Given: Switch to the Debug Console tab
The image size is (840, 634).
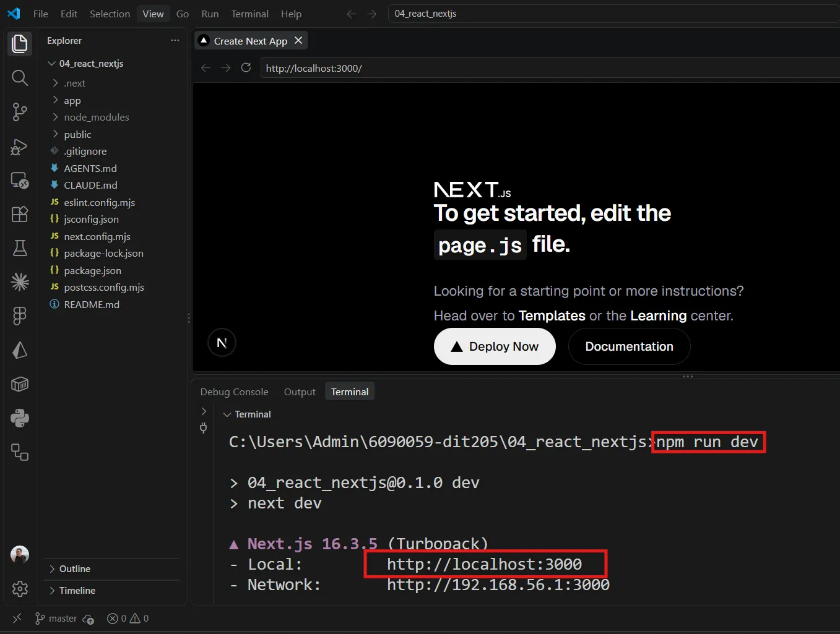Looking at the screenshot, I should pos(234,392).
